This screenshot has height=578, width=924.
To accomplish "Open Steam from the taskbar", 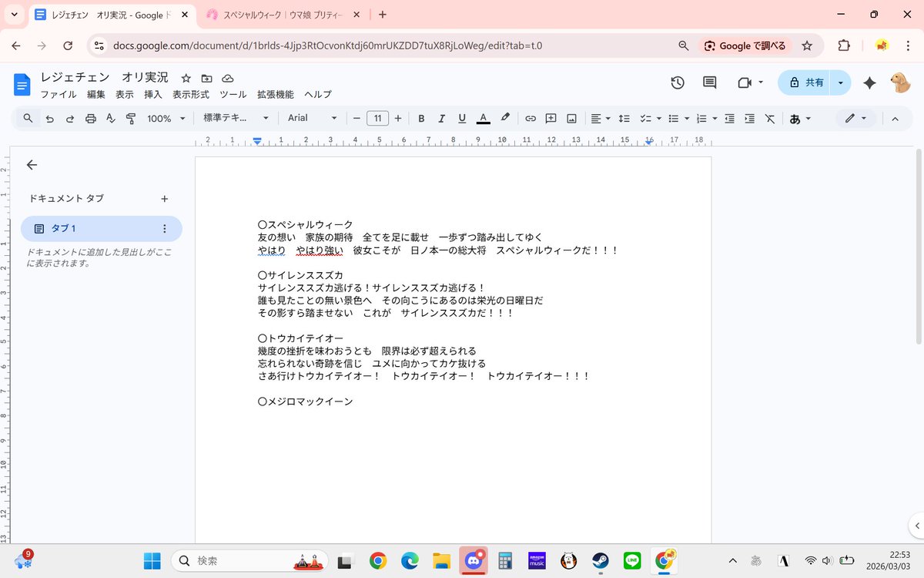I will click(x=601, y=560).
